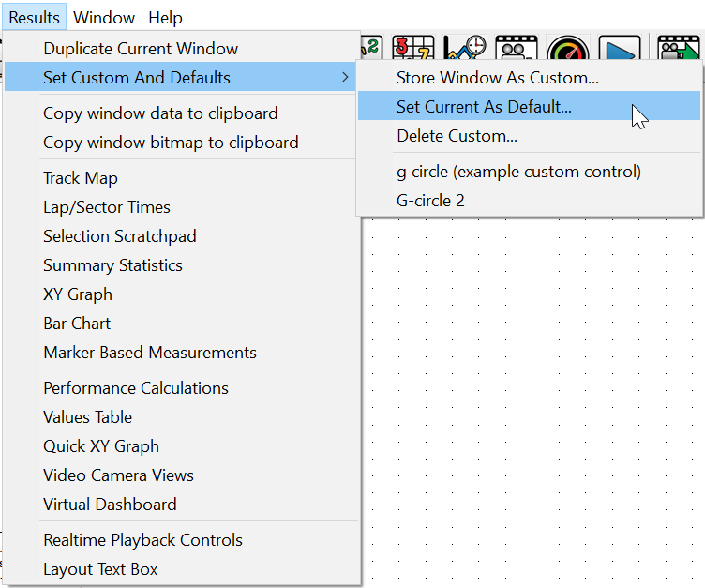Open the Window menu
This screenshot has height=588, width=705.
104,18
